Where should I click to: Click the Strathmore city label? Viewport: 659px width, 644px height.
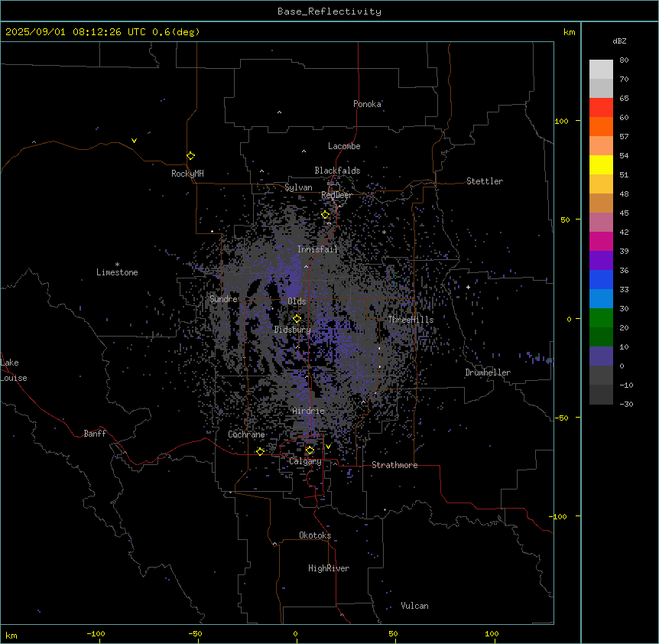(394, 465)
